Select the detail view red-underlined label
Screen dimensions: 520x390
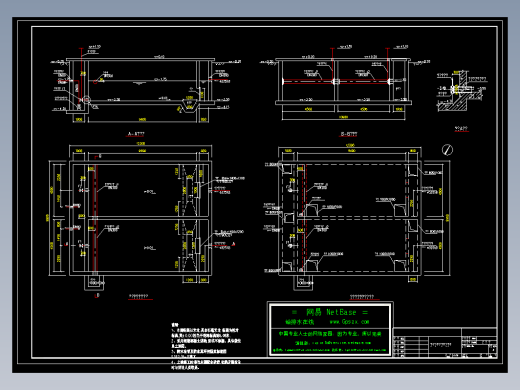point(461,128)
